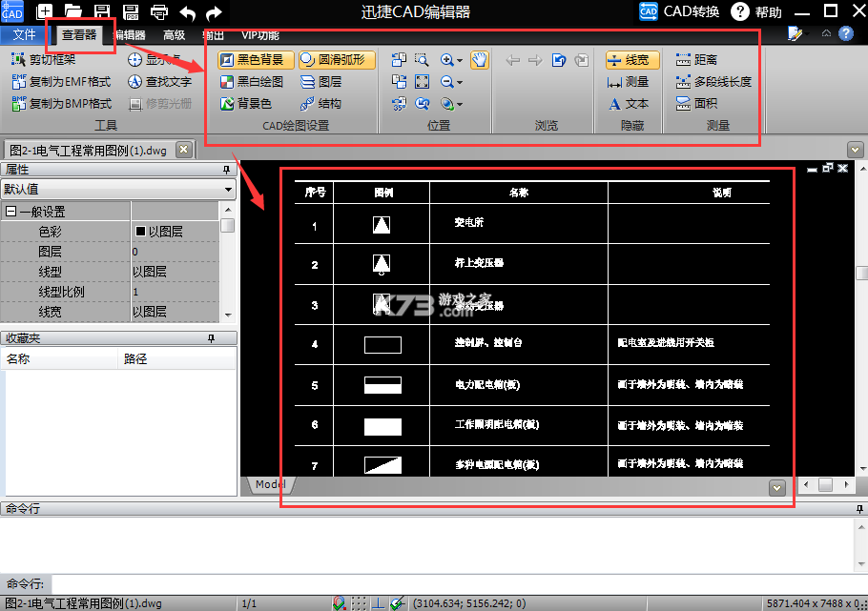
Task: Click the rotate clockwise icon
Action: coord(399,82)
